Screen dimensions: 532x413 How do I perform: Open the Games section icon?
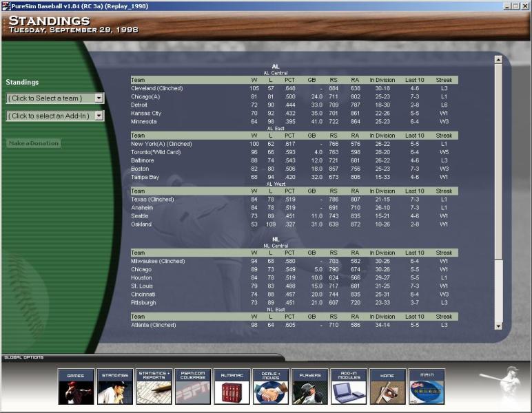[x=76, y=387]
